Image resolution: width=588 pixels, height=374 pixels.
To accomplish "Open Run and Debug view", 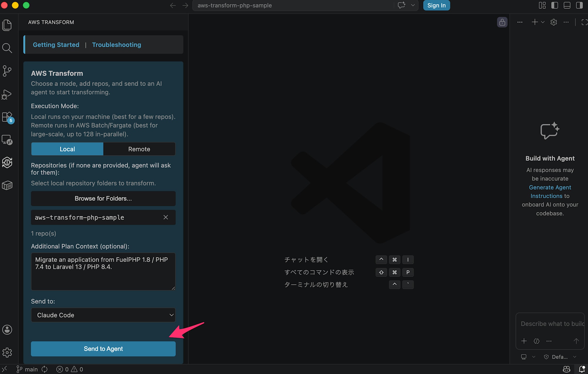I will coord(7,94).
